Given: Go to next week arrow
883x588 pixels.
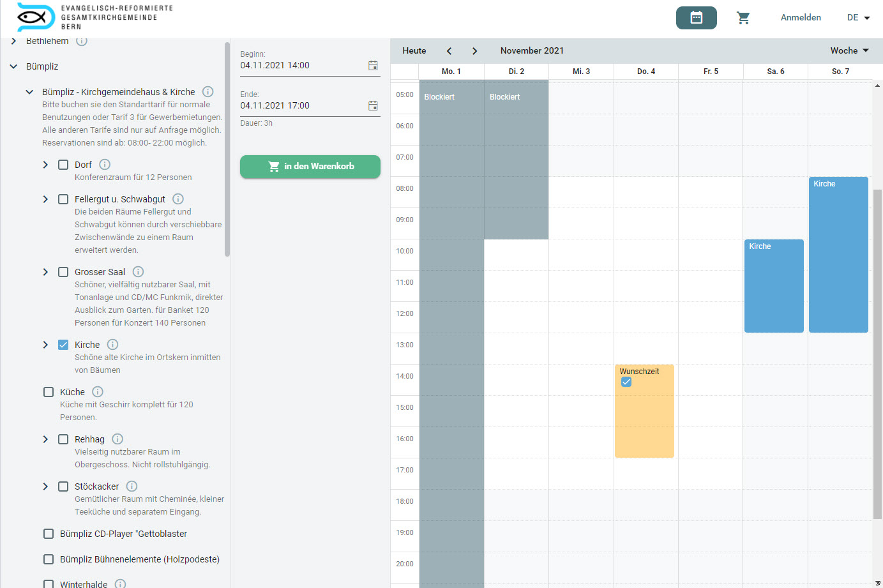Looking at the screenshot, I should pyautogui.click(x=474, y=51).
